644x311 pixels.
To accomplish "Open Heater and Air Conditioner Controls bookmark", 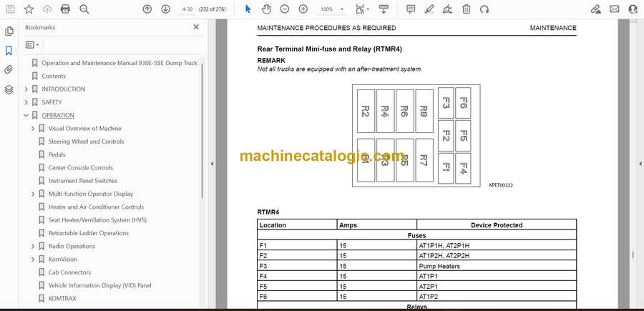I will pos(96,207).
